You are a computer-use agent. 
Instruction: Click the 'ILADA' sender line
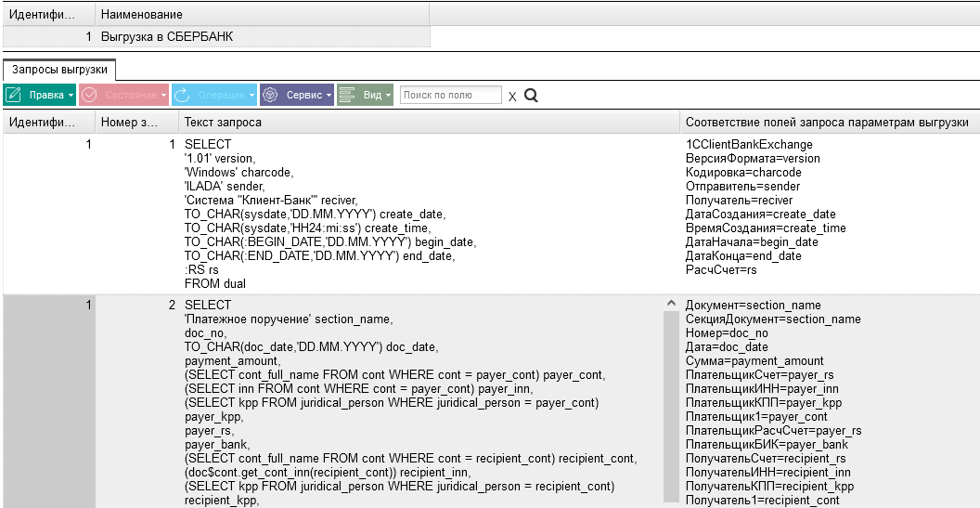pyautogui.click(x=225, y=186)
